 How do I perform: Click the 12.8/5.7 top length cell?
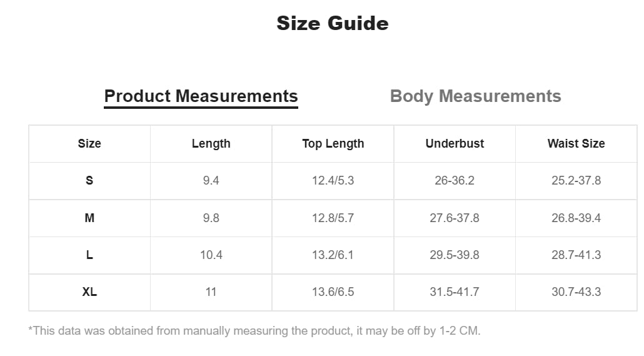(x=333, y=218)
